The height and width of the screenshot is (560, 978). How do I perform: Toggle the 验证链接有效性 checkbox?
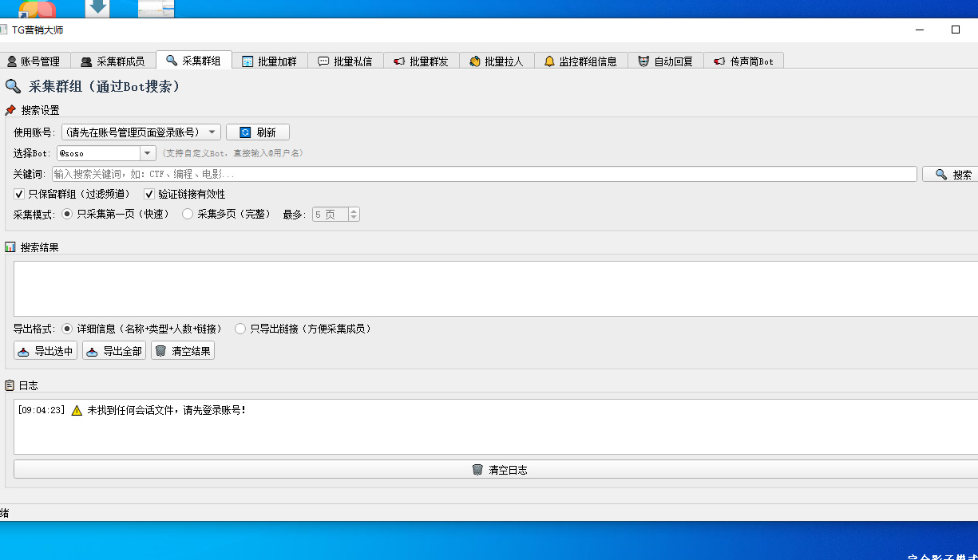(x=149, y=194)
